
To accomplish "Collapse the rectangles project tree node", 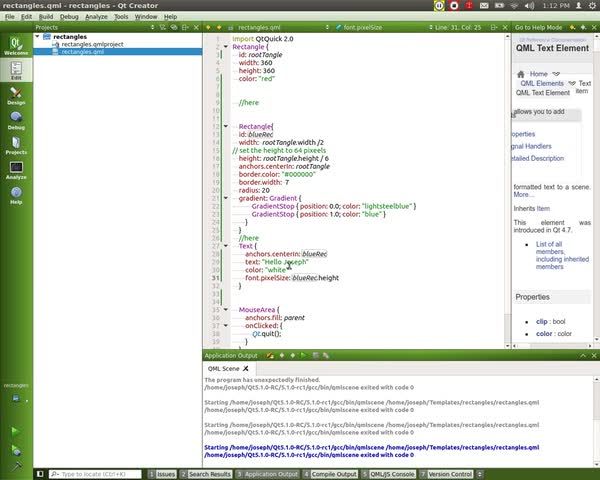I will click(38, 36).
